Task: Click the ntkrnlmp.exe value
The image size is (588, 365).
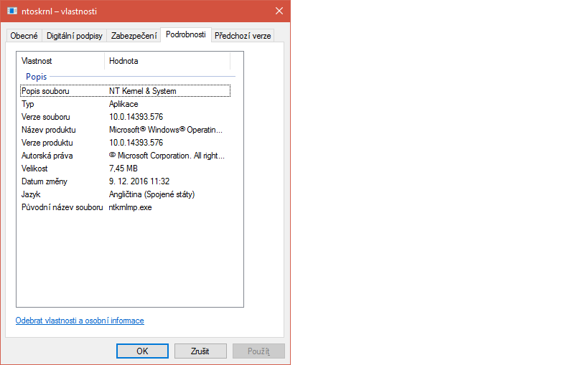Action: (130, 207)
